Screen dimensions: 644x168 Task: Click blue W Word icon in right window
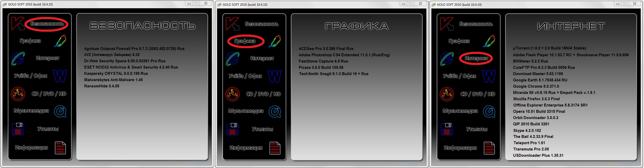[489, 76]
